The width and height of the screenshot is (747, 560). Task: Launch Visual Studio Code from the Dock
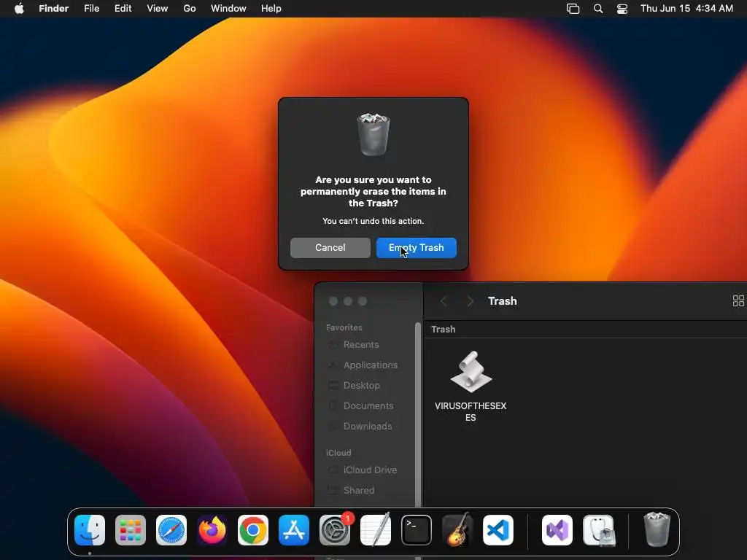click(498, 530)
